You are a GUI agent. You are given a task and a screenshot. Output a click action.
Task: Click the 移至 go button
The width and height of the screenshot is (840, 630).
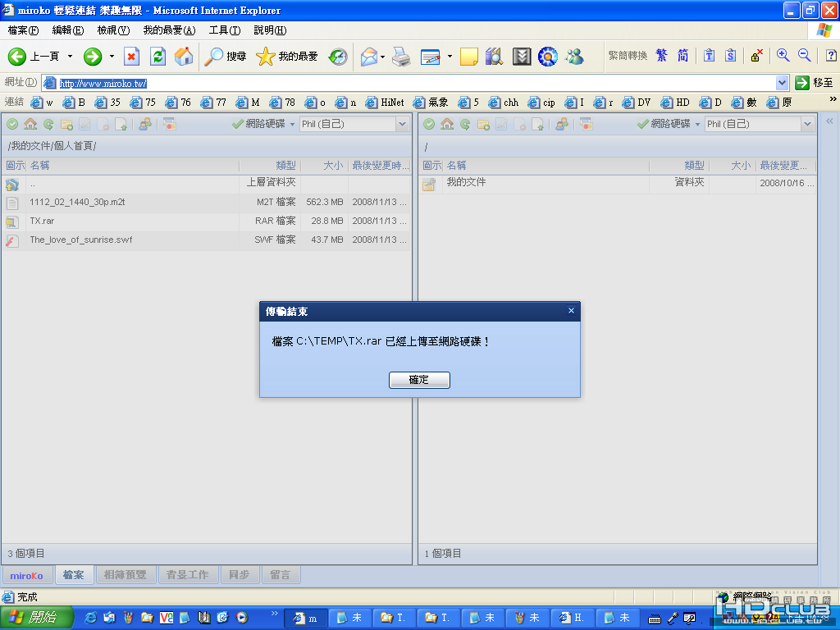[x=814, y=83]
